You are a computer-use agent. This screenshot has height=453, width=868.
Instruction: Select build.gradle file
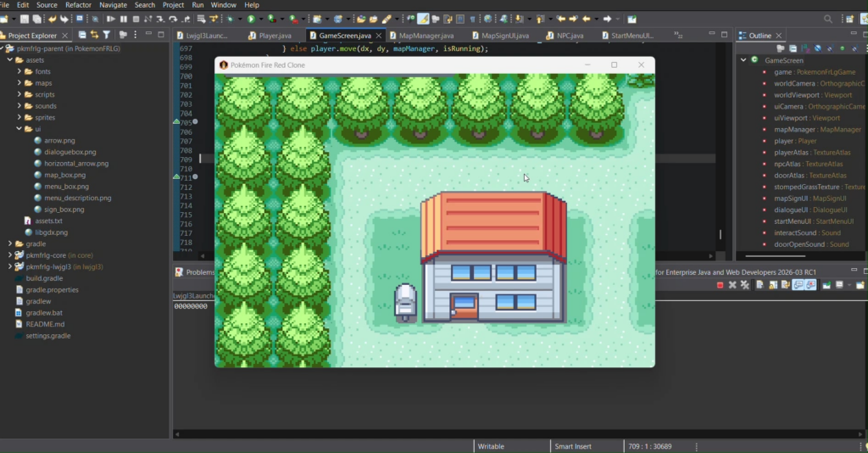tap(44, 278)
